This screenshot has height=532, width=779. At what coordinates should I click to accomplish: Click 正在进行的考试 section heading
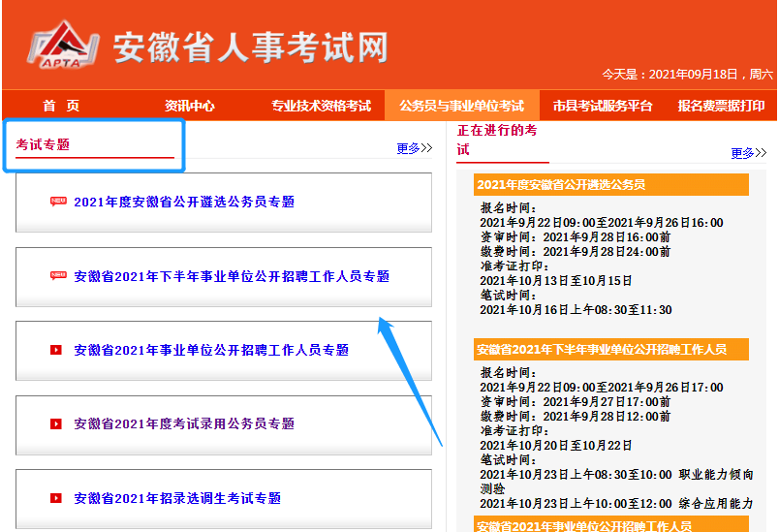pos(497,141)
